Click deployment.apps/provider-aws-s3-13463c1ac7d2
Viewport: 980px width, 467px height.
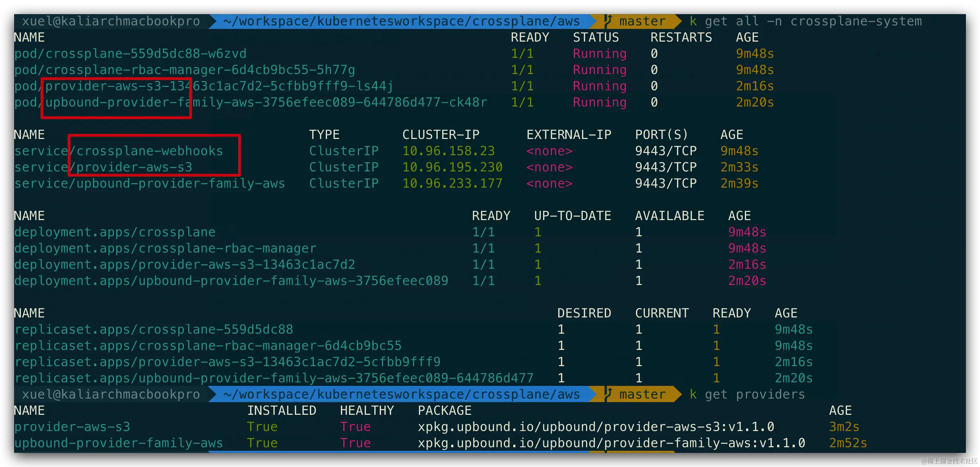click(x=185, y=264)
